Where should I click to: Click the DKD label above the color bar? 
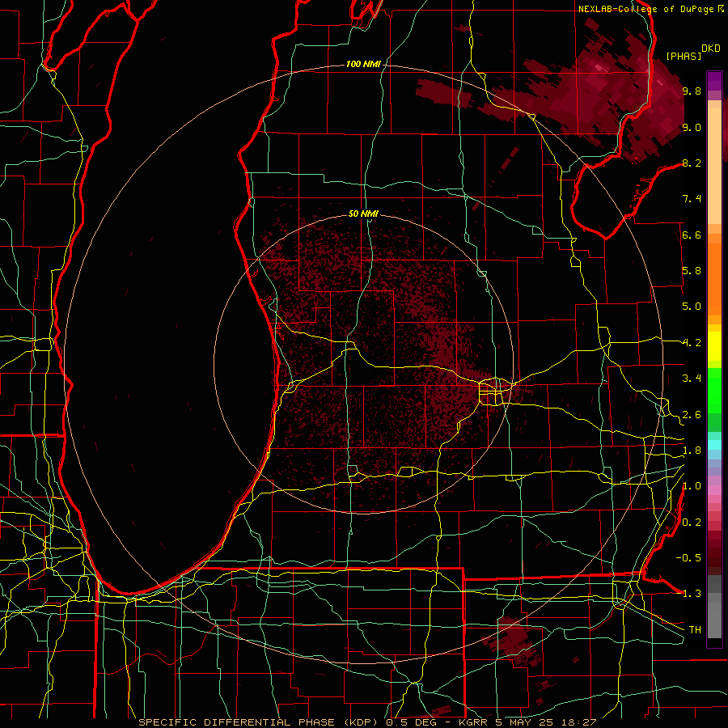pos(711,49)
